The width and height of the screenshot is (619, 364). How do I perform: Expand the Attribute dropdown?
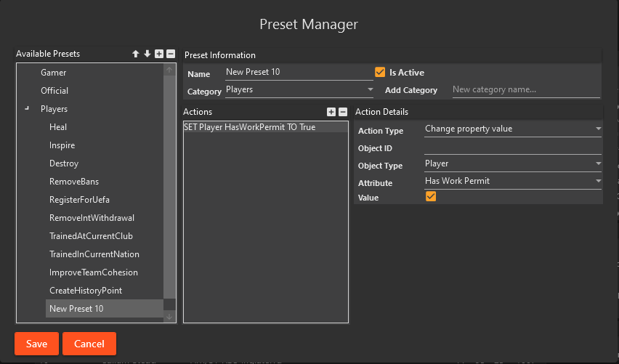[513, 181]
